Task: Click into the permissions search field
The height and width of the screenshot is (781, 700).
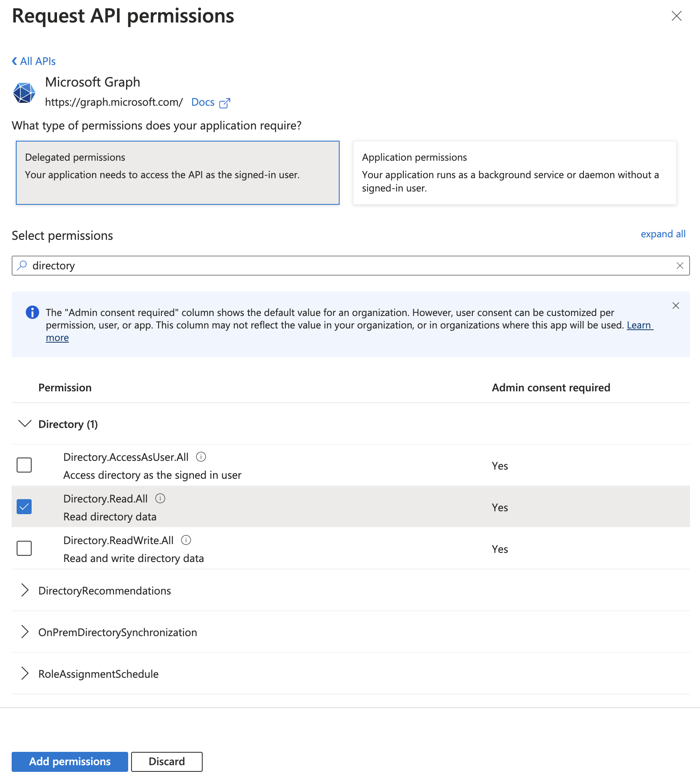Action: click(x=350, y=266)
